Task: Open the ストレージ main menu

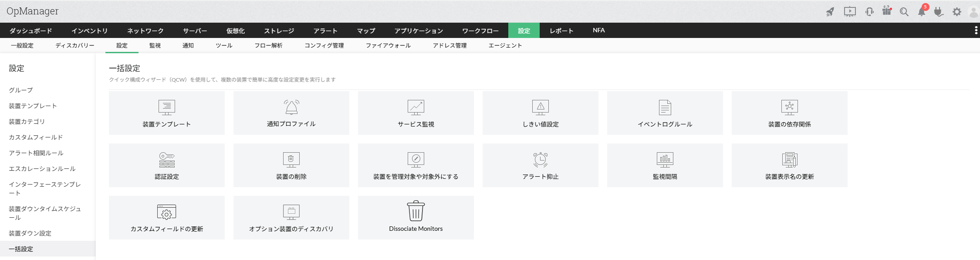Action: (279, 31)
